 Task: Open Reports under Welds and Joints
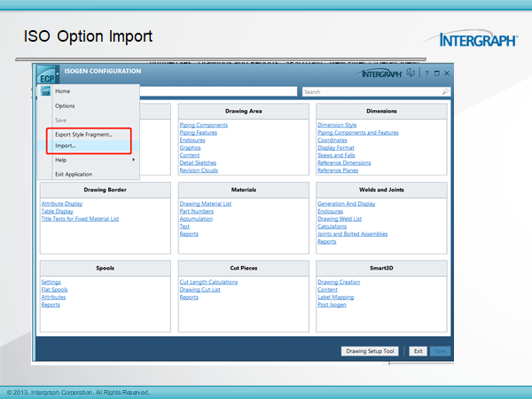[x=326, y=241]
